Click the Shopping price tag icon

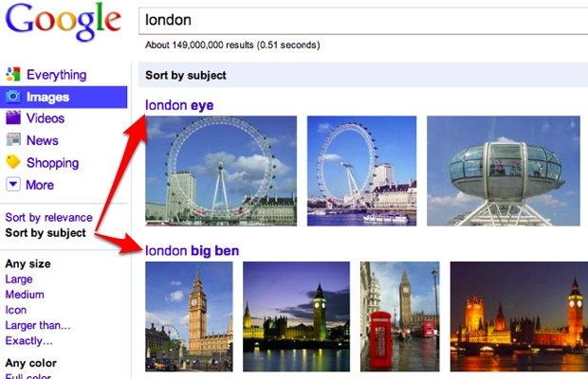point(13,162)
